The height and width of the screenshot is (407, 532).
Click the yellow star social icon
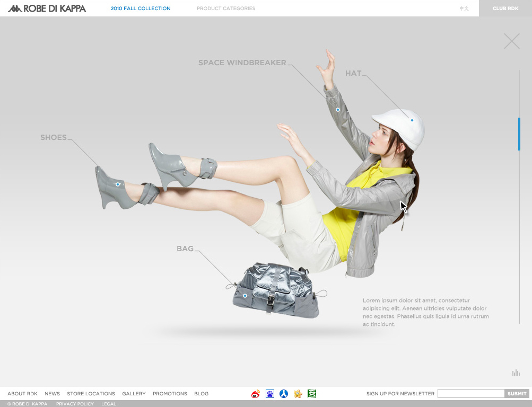pos(298,394)
